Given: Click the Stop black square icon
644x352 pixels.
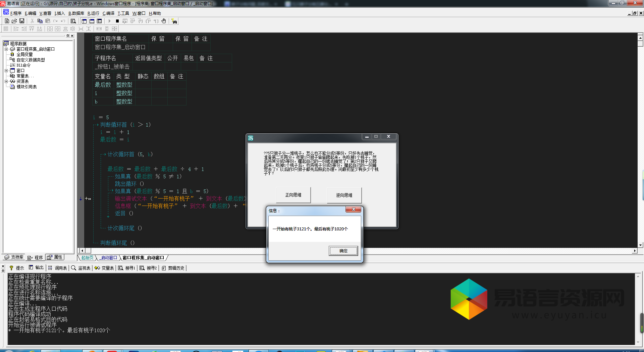Looking at the screenshot, I should click(117, 21).
